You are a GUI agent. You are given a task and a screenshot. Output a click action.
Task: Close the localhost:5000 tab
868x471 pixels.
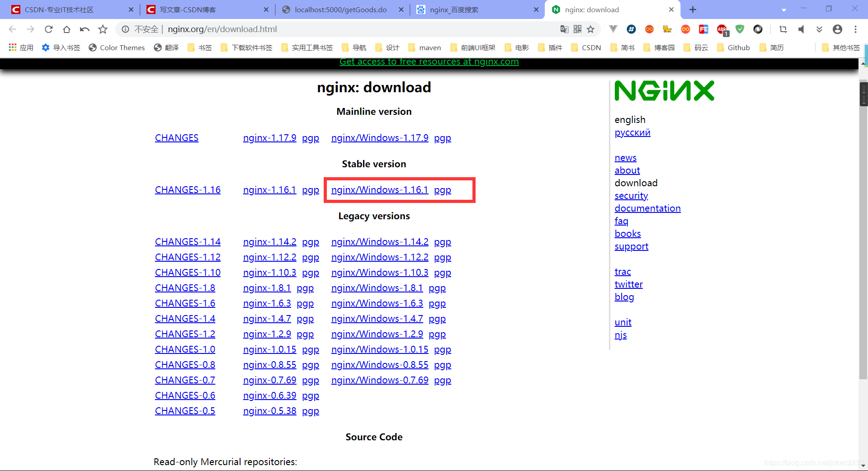(x=401, y=9)
